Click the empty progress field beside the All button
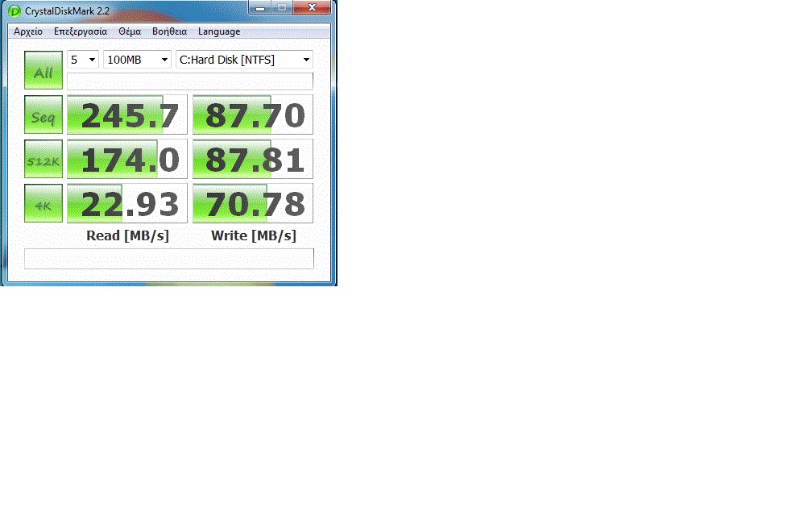 (x=190, y=81)
